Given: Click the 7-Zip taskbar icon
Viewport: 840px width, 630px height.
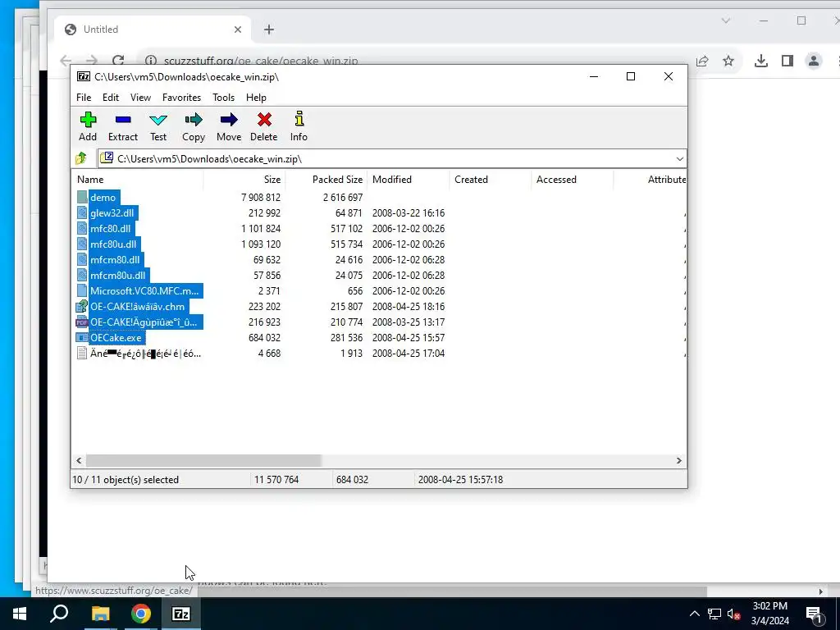Looking at the screenshot, I should point(181,614).
